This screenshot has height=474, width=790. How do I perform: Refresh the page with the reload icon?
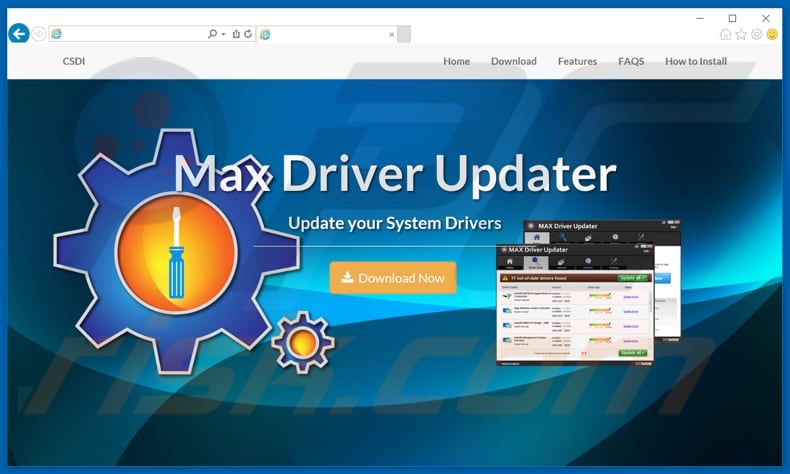click(x=248, y=34)
